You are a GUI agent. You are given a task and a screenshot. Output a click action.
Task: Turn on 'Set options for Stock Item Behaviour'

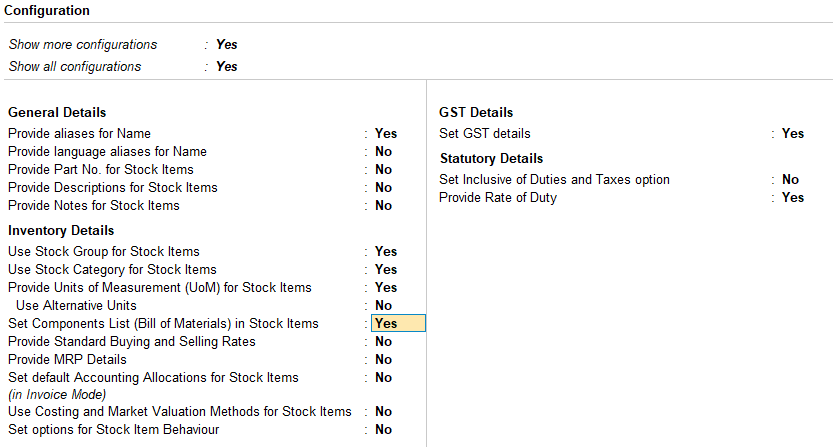tap(384, 430)
